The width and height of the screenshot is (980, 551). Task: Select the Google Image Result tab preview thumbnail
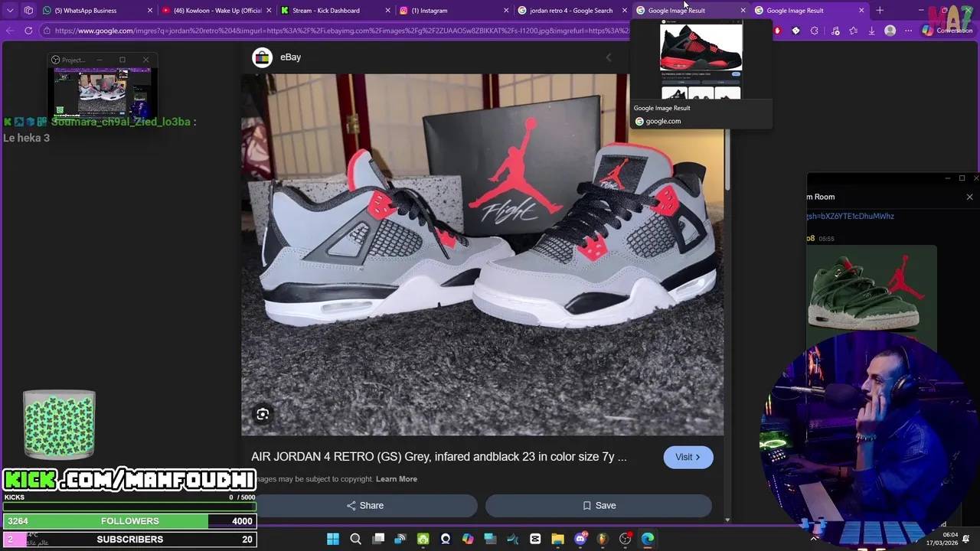coord(701,60)
